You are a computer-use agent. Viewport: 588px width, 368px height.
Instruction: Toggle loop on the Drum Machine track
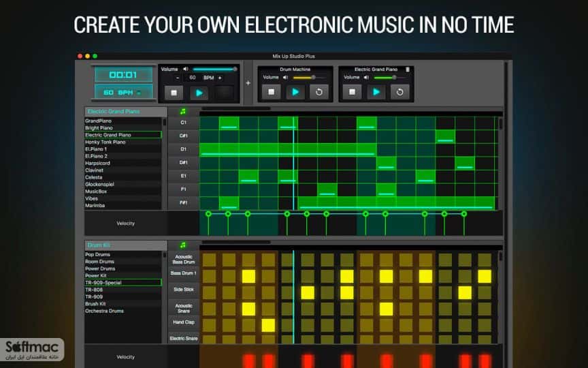point(319,92)
